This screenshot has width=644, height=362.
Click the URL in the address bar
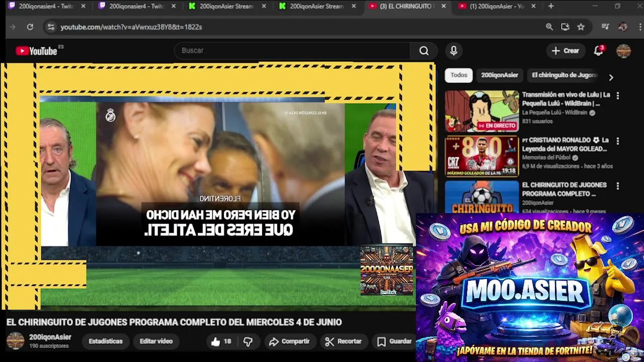coord(131,27)
